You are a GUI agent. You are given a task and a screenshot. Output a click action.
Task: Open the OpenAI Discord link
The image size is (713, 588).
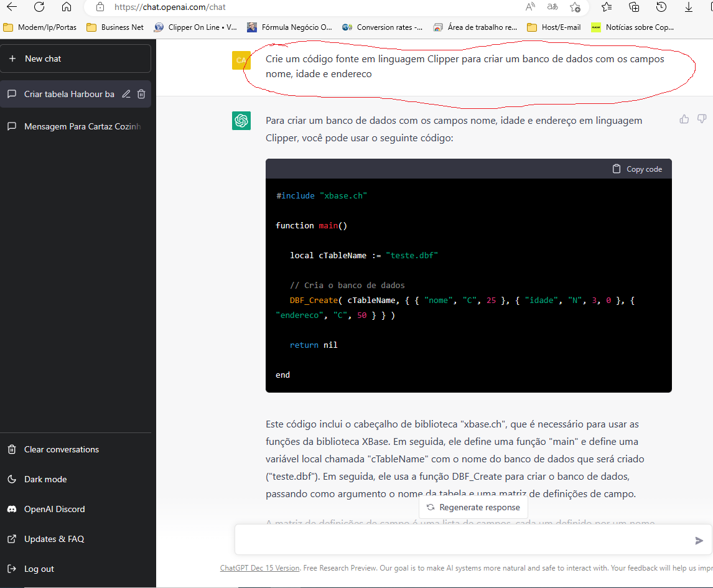[x=54, y=509]
